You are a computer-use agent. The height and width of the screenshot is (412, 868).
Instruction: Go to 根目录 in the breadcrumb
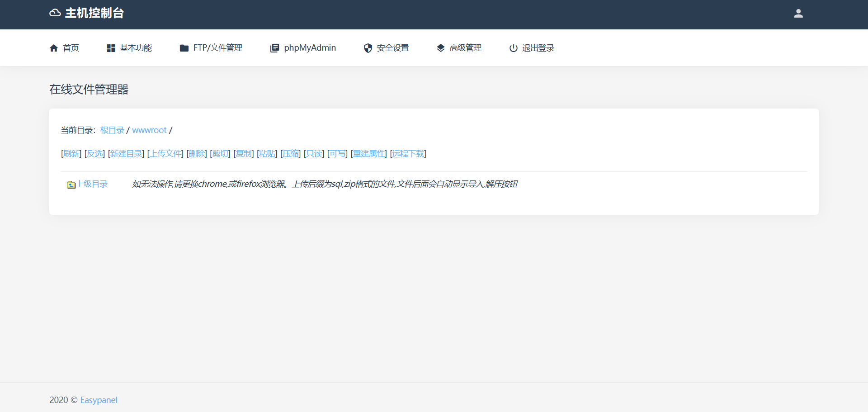pyautogui.click(x=112, y=130)
